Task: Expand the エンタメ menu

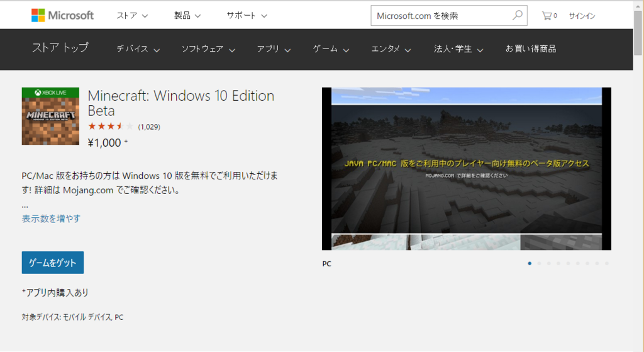Action: (391, 49)
